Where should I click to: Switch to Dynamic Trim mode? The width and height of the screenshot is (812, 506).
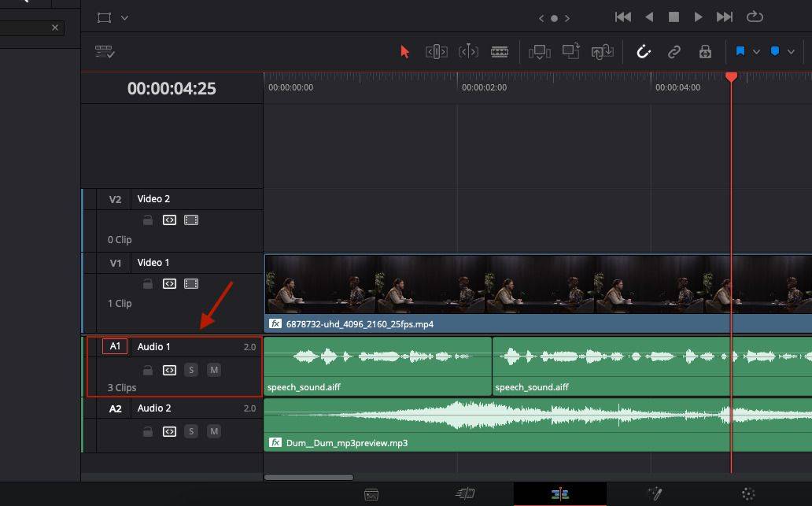[469, 51]
